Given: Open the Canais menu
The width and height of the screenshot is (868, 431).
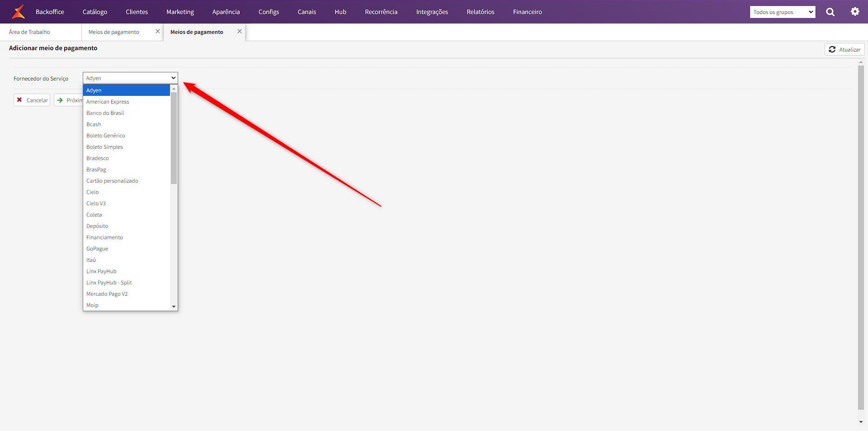Looking at the screenshot, I should (x=307, y=12).
